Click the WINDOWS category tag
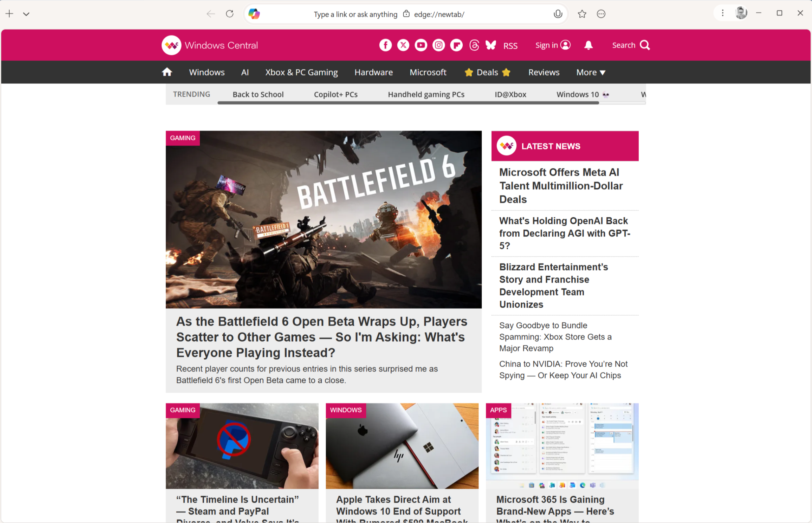This screenshot has height=523, width=812. [345, 410]
